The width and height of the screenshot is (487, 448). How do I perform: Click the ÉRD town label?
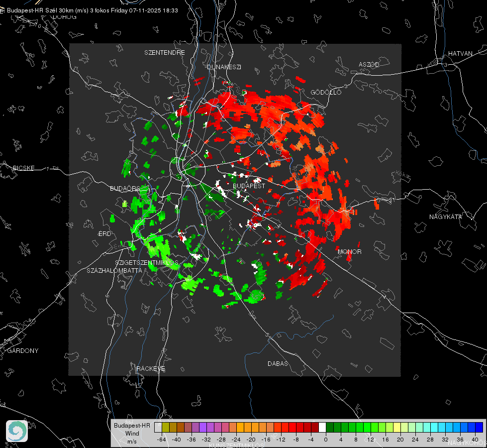[104, 234]
